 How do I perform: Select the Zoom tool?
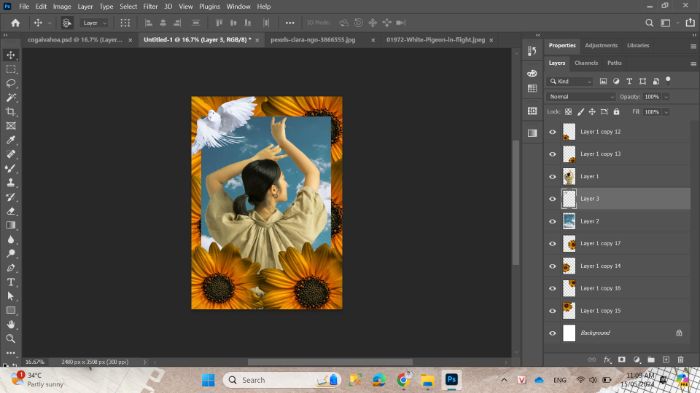tap(11, 339)
